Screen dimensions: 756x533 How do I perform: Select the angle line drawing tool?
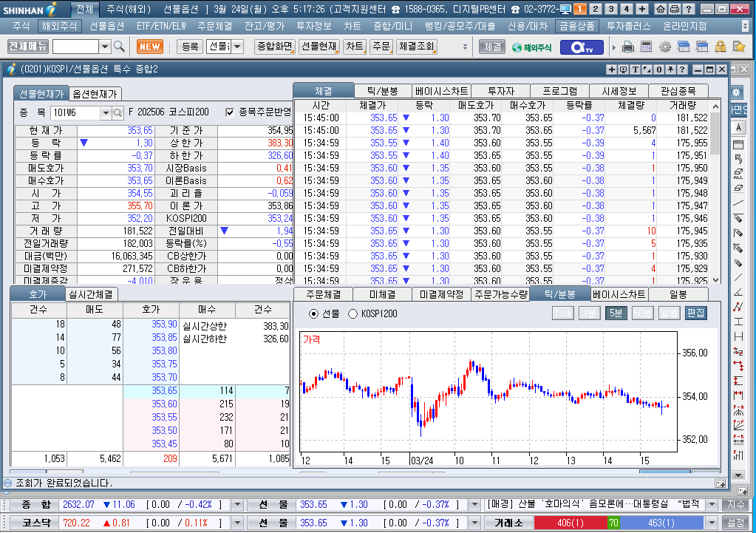pos(738,292)
